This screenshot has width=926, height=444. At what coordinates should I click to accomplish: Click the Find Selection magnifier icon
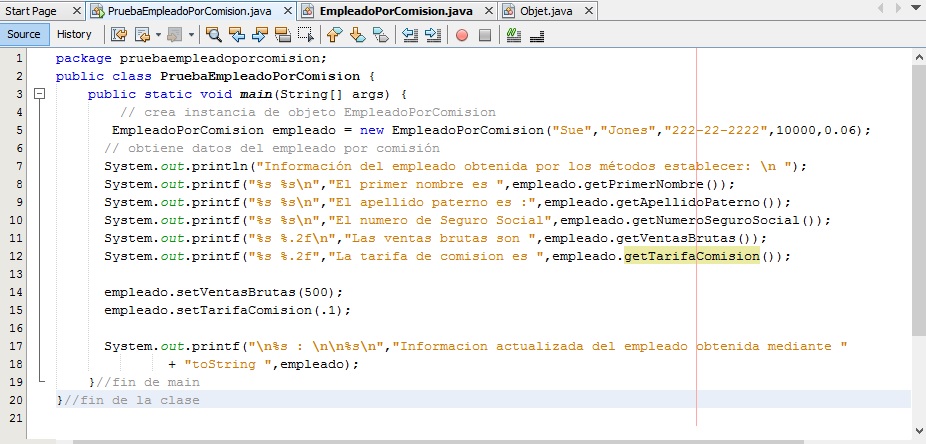pyautogui.click(x=213, y=35)
